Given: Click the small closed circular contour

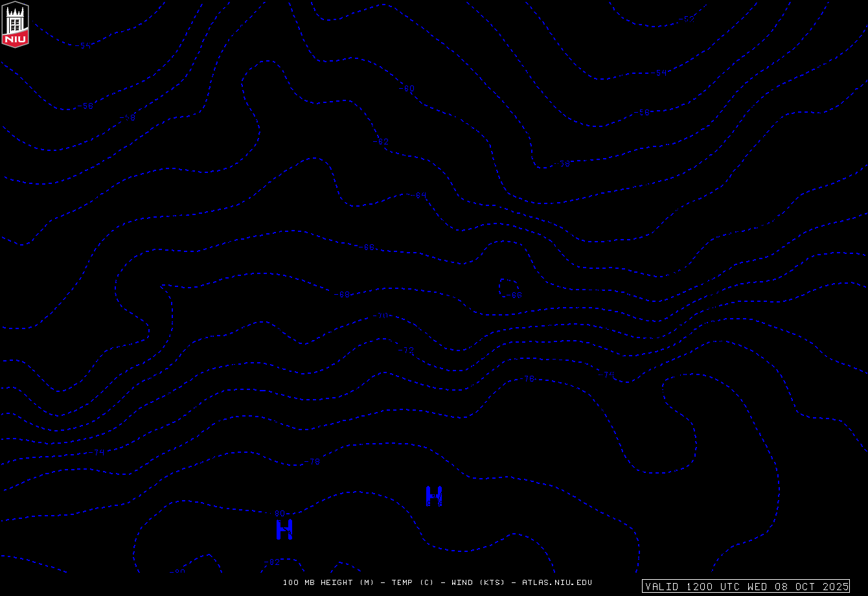Looking at the screenshot, I should tap(508, 287).
